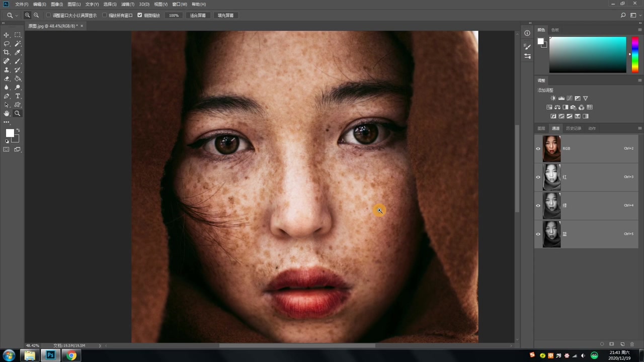This screenshot has height=362, width=644.
Task: Toggle Quick Mask mode
Action: pos(7,149)
